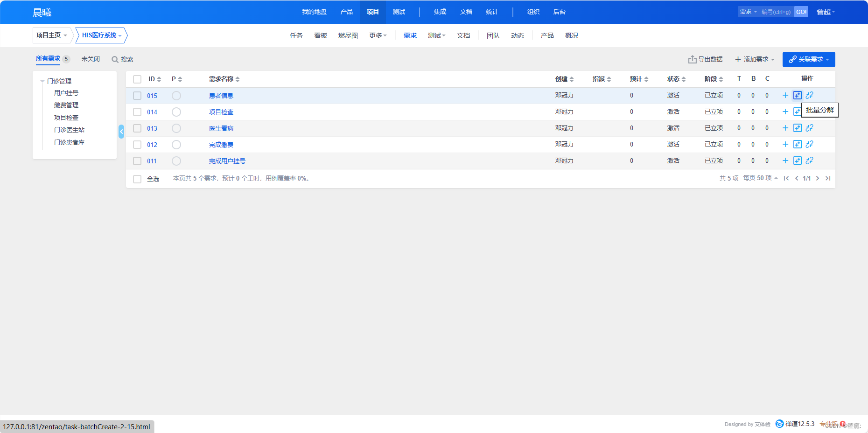Sort table by 预计 column

point(639,79)
